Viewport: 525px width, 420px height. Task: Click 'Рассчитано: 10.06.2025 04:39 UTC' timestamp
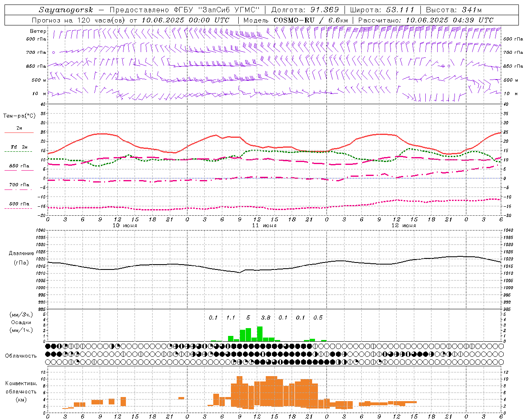pyautogui.click(x=426, y=20)
